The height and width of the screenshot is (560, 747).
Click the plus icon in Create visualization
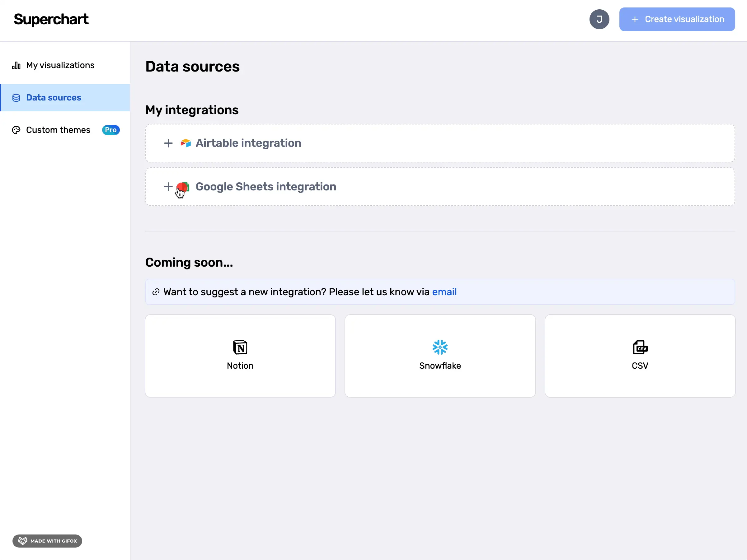point(635,19)
